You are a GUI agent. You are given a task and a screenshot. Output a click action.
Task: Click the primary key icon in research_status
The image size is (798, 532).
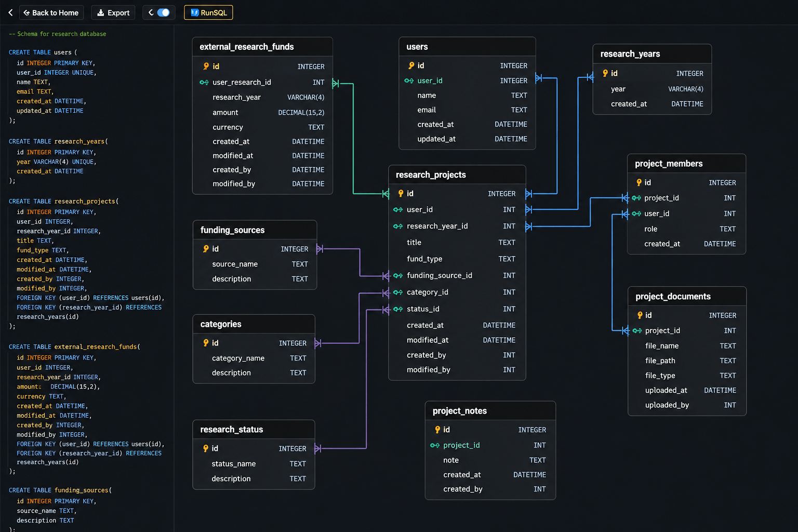pyautogui.click(x=206, y=448)
